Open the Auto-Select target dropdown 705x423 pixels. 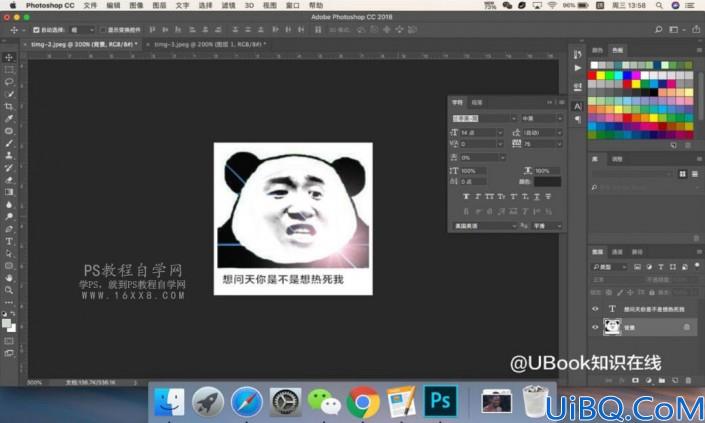point(82,30)
